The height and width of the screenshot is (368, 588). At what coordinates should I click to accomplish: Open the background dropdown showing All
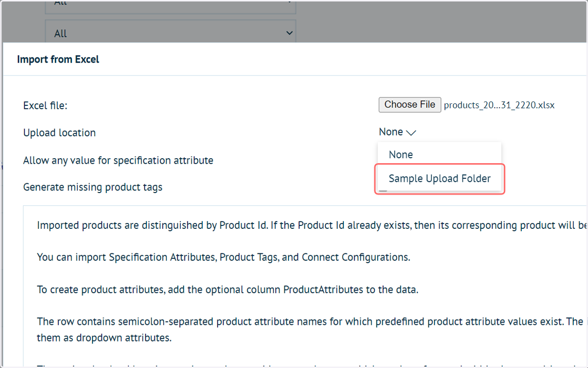171,33
